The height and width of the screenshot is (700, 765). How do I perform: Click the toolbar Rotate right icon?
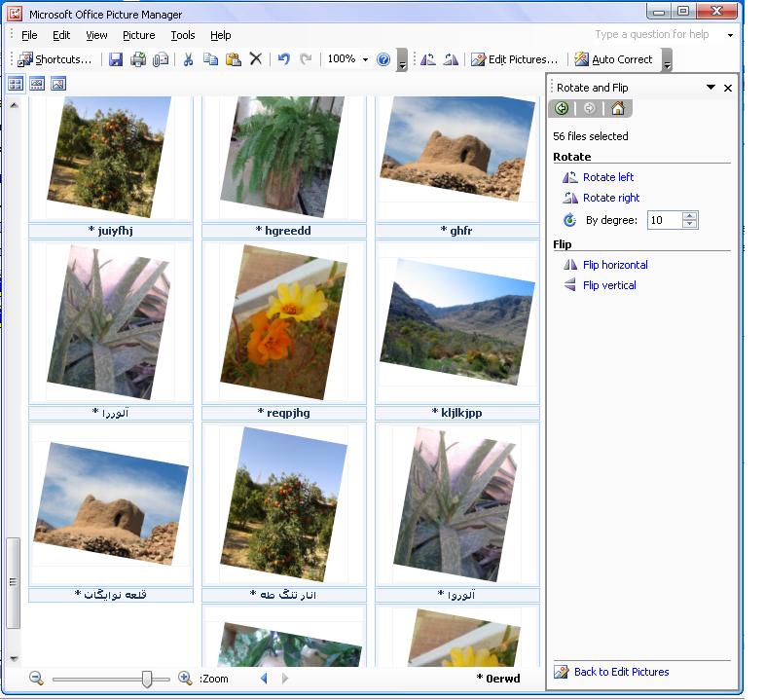[451, 59]
